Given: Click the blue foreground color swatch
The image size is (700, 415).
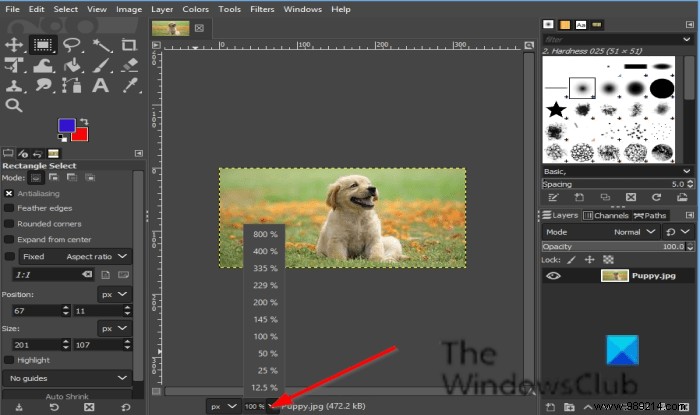Looking at the screenshot, I should [66, 125].
